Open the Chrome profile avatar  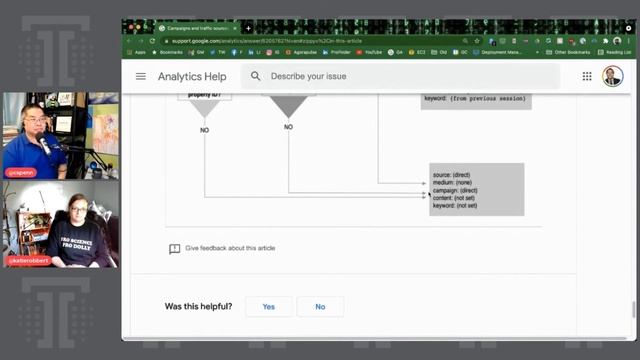click(x=617, y=41)
